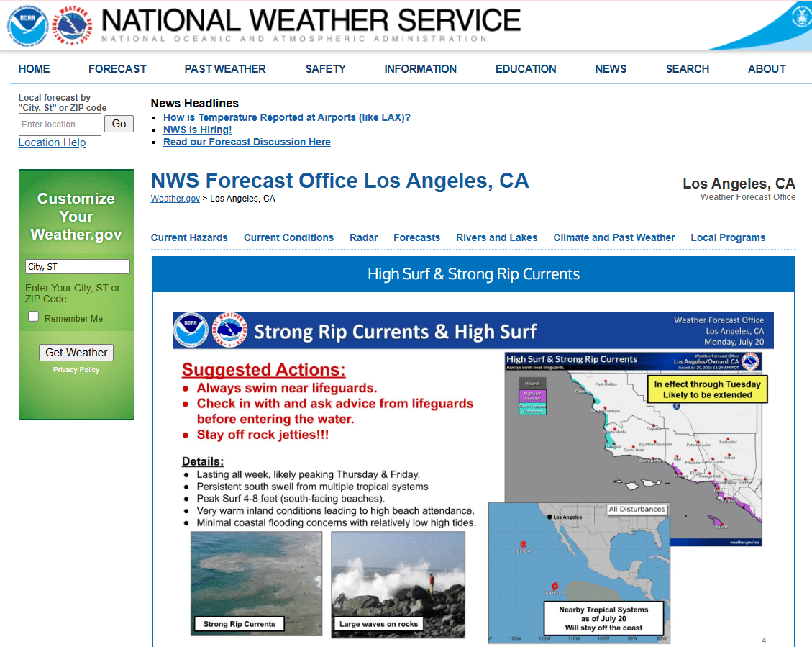Click the Nearby Tropical Systems map
Image resolution: width=812 pixels, height=647 pixels.
pyautogui.click(x=579, y=573)
